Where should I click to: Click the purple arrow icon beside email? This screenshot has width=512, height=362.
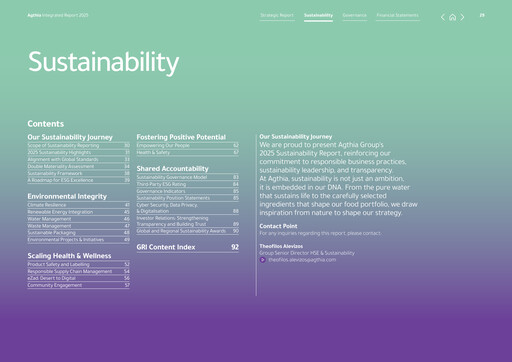263,260
